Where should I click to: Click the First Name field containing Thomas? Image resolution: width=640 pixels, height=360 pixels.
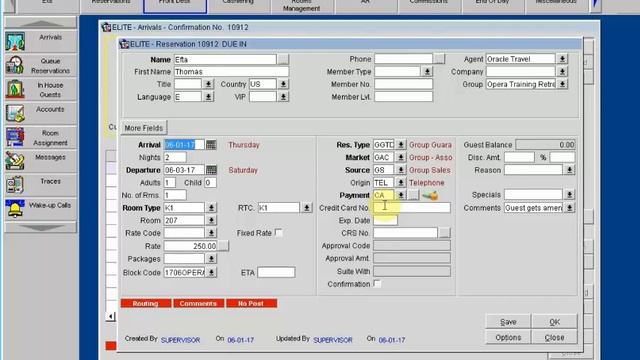(231, 71)
